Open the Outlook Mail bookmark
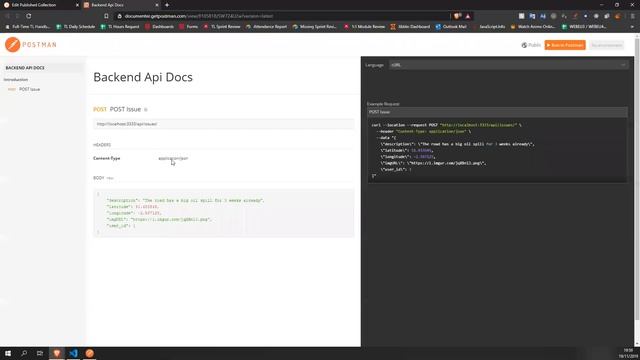This screenshot has height=360, width=640. point(451,27)
